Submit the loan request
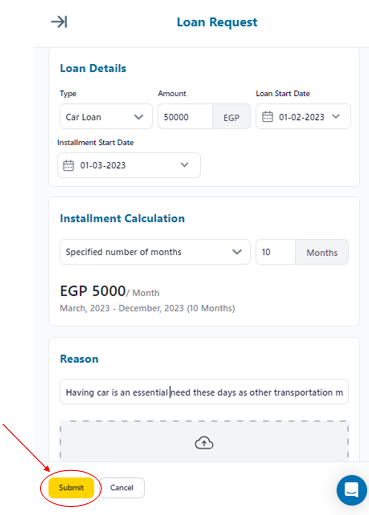This screenshot has height=515, width=369. pyautogui.click(x=71, y=488)
